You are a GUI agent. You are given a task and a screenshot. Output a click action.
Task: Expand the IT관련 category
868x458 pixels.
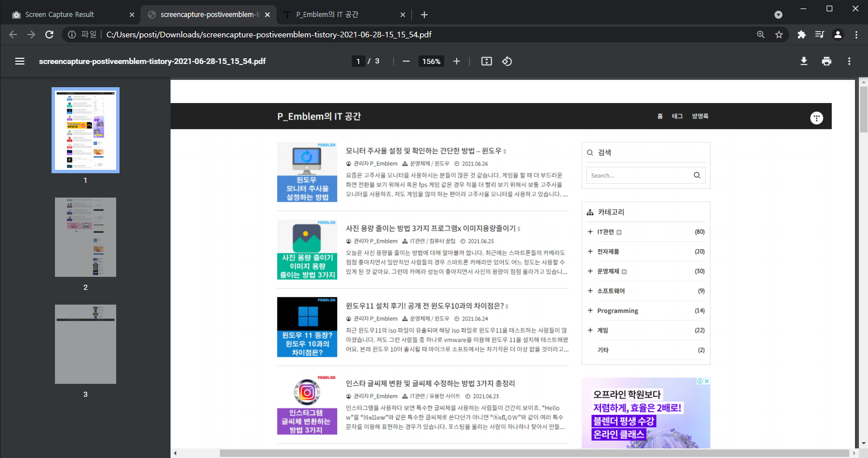pos(590,232)
